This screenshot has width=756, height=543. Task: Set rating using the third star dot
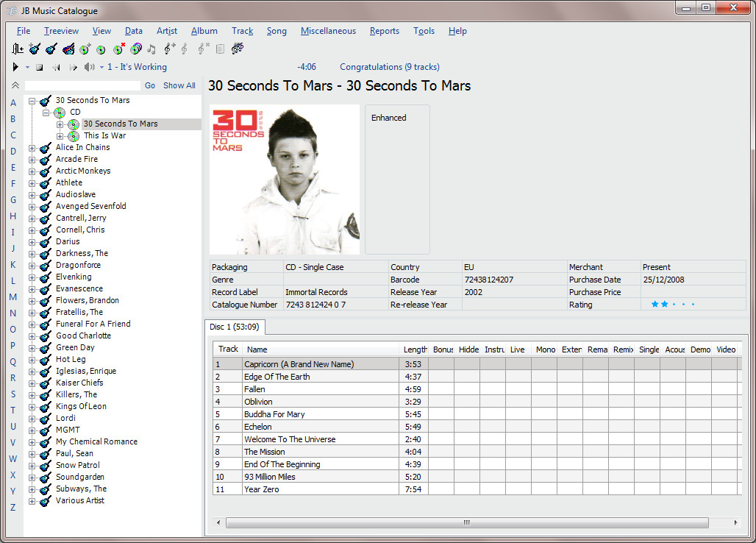[674, 305]
